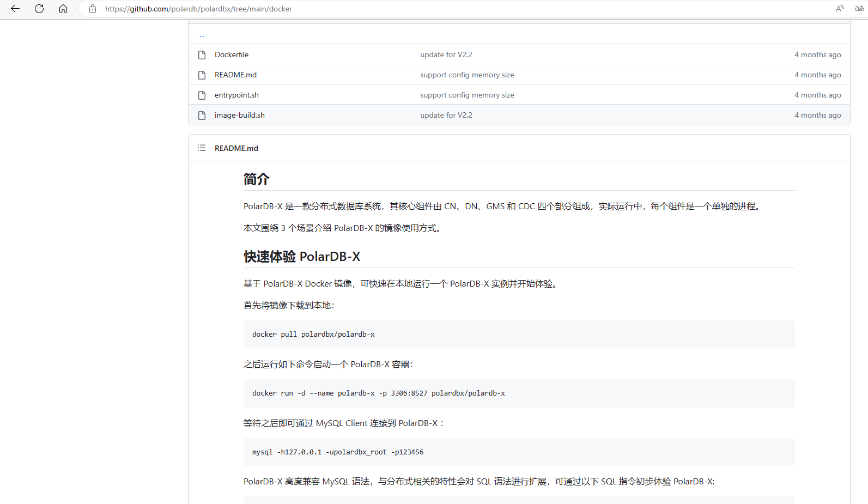
Task: Click the 简介 heading
Action: (257, 179)
